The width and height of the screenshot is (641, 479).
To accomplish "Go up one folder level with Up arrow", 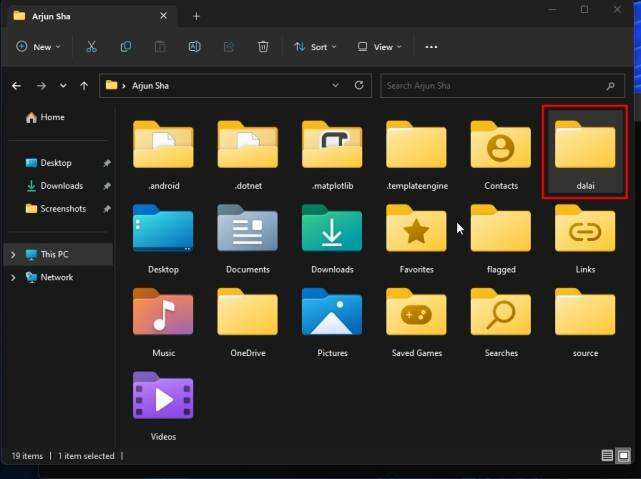I will pyautogui.click(x=85, y=86).
